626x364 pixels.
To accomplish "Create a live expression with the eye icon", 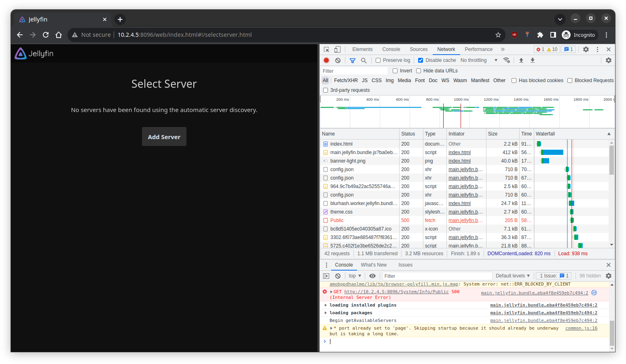I will click(x=372, y=275).
